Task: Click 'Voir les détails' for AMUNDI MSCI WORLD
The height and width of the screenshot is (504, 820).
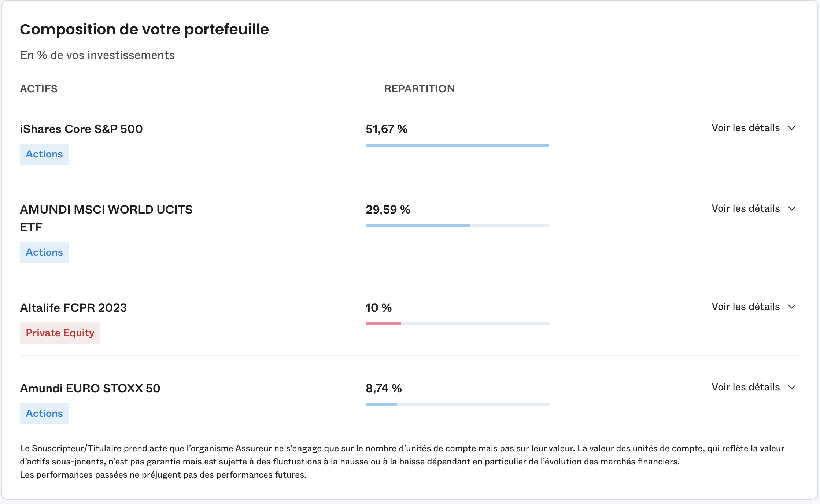Action: [745, 209]
